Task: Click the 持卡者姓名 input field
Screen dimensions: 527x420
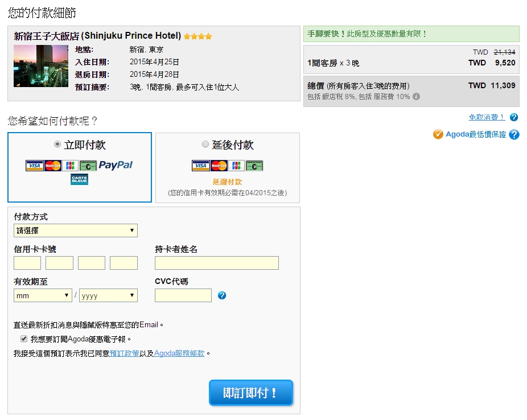Action: click(x=216, y=262)
